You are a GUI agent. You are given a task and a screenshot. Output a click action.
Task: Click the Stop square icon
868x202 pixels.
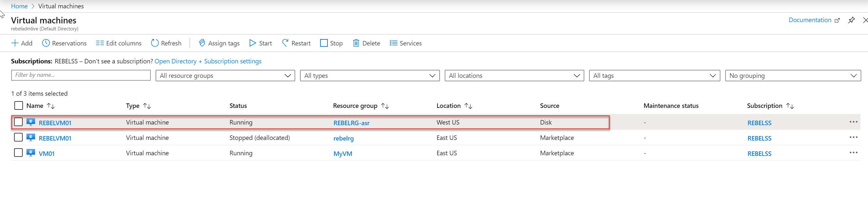tap(324, 43)
